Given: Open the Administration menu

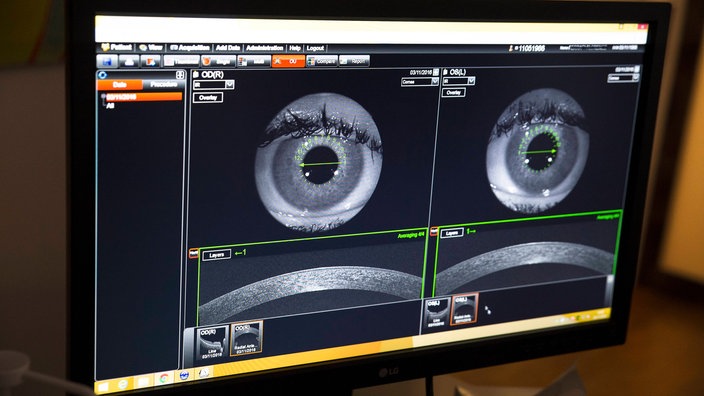Looking at the screenshot, I should click(x=264, y=48).
